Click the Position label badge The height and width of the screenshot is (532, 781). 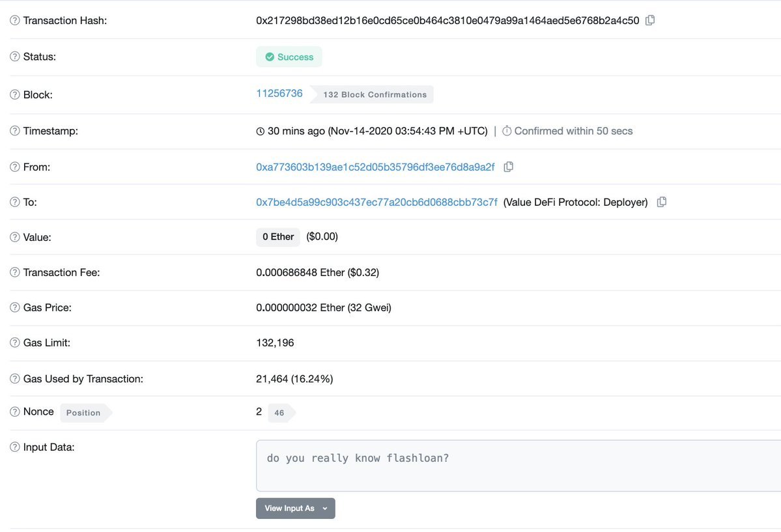[x=86, y=413]
